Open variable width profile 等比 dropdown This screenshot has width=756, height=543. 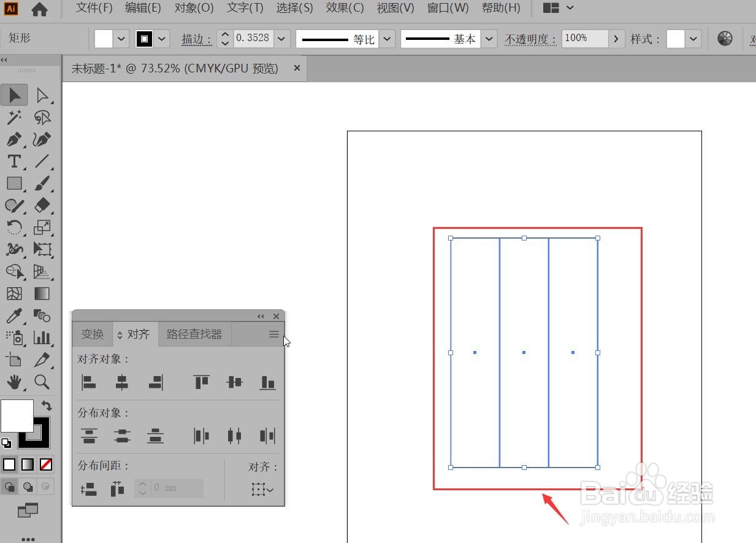pos(387,39)
